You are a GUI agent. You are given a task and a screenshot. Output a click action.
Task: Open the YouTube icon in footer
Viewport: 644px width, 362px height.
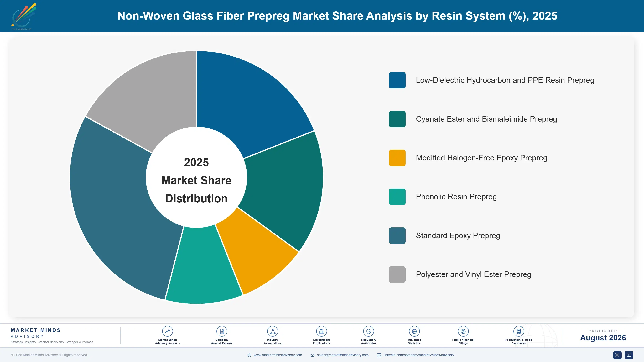pos(629,355)
